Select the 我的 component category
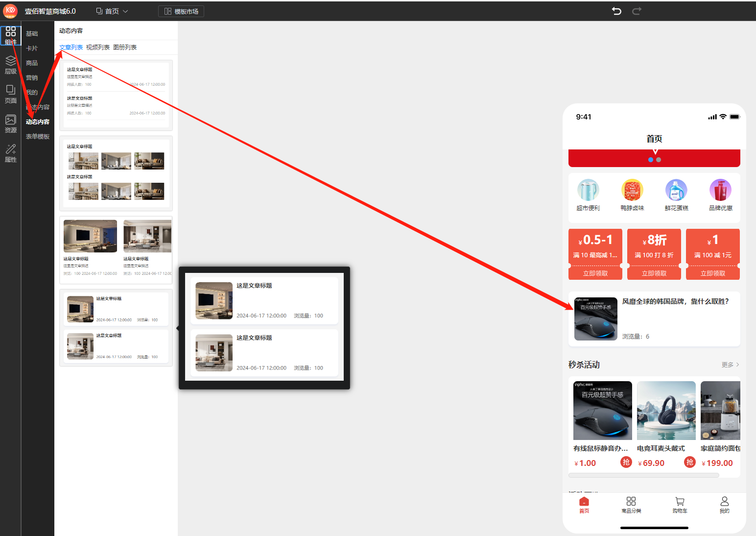Image resolution: width=756 pixels, height=536 pixels. pos(32,93)
